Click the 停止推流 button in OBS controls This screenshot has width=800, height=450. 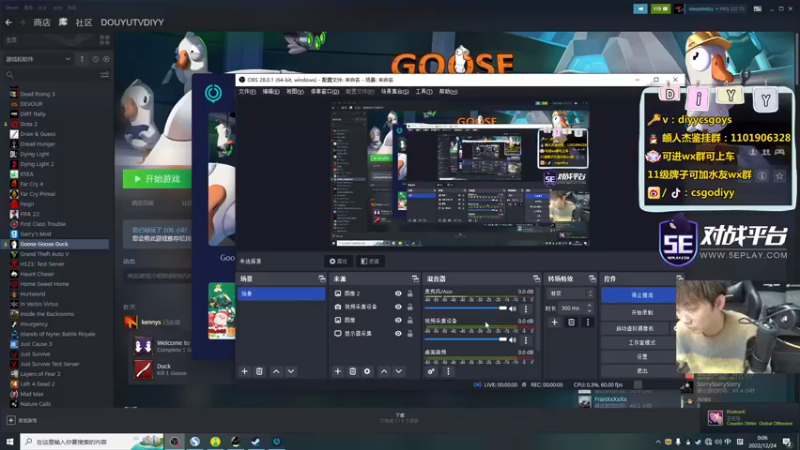click(642, 295)
